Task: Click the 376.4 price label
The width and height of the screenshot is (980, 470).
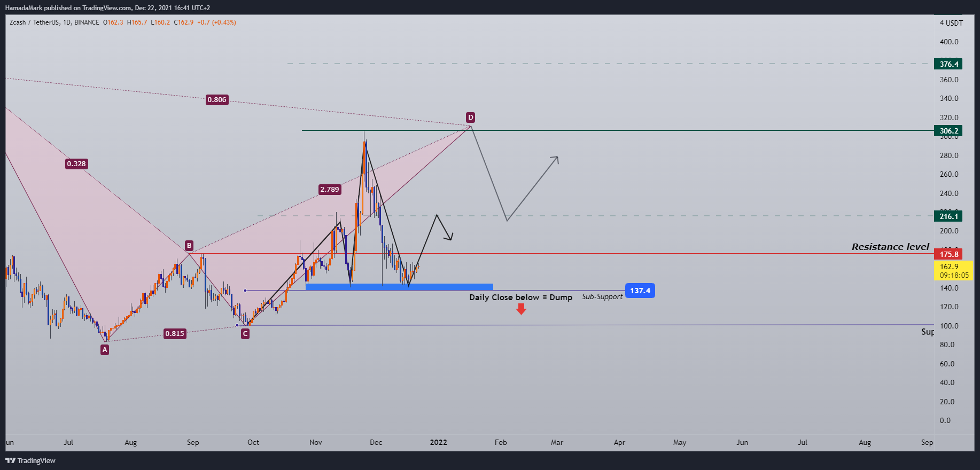Action: pyautogui.click(x=948, y=64)
